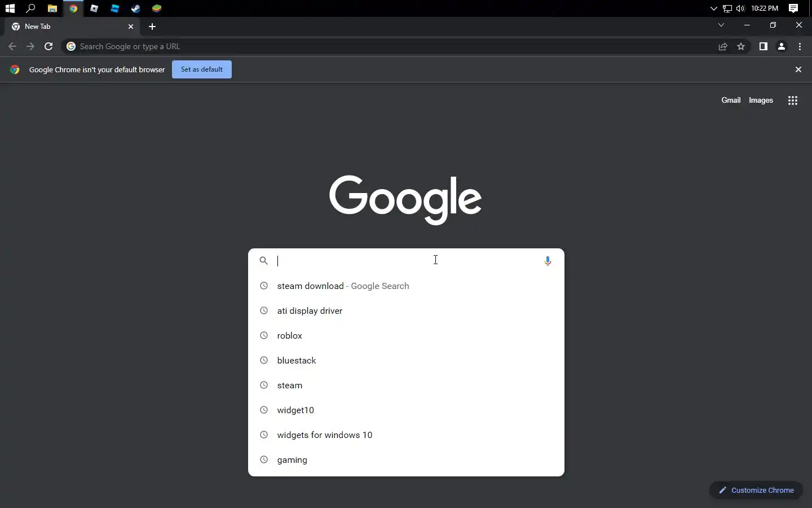This screenshot has height=508, width=812.
Task: Go forward to the next page
Action: pyautogui.click(x=30, y=46)
